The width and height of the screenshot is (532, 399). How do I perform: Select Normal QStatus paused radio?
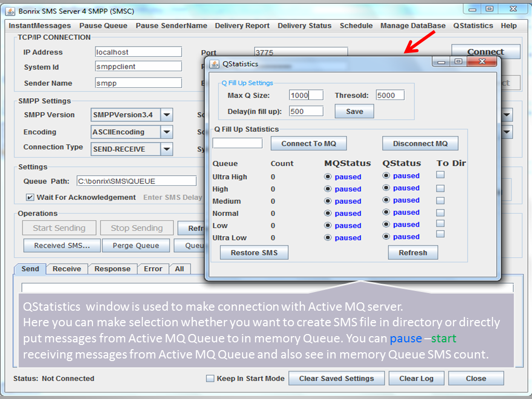click(386, 212)
